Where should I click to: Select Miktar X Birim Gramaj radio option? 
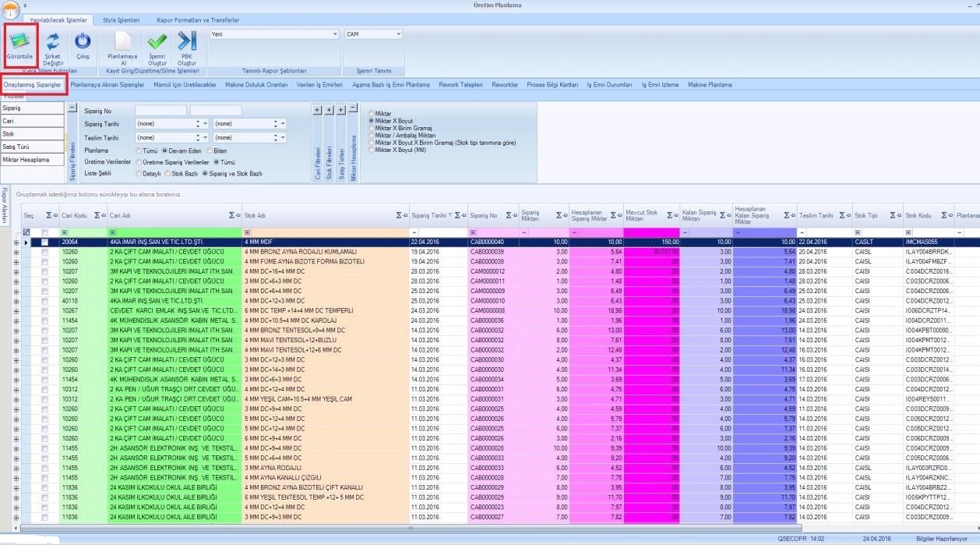coord(372,129)
